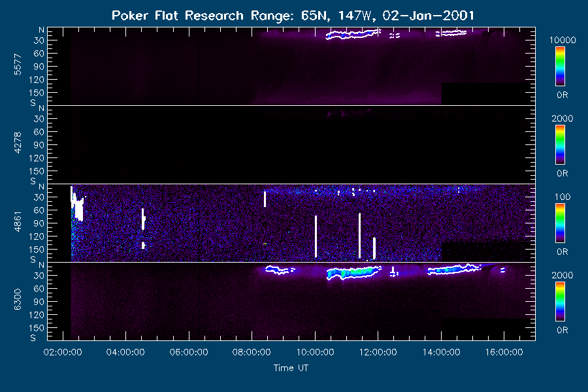Screen dimensions: 588x392
Task: Click the color scale bar labeled 100
Action: 560,223
